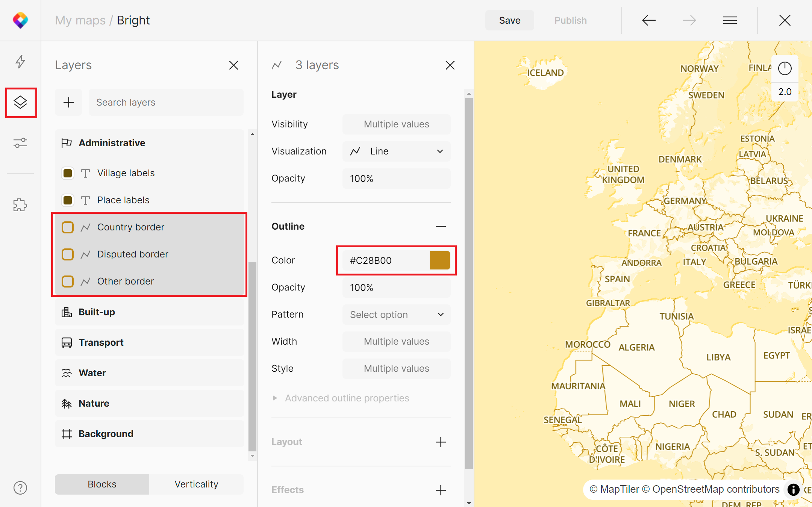Expand the Layout section
The height and width of the screenshot is (507, 812).
[x=441, y=442]
